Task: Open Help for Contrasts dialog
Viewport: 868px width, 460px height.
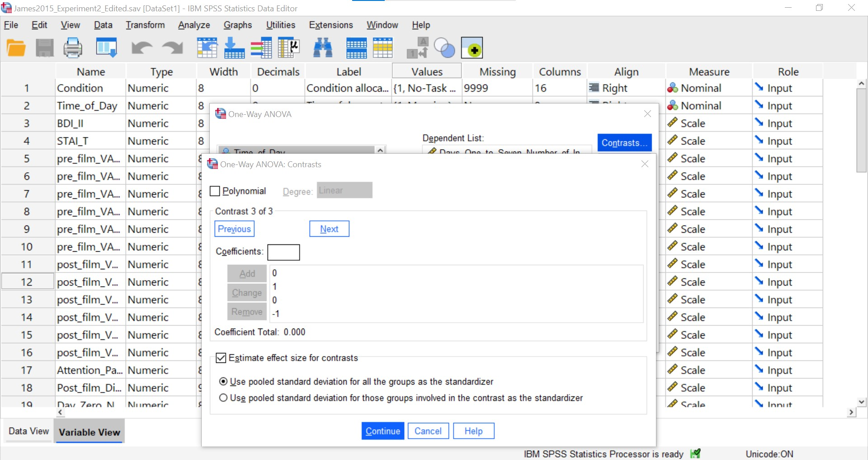Action: 474,431
